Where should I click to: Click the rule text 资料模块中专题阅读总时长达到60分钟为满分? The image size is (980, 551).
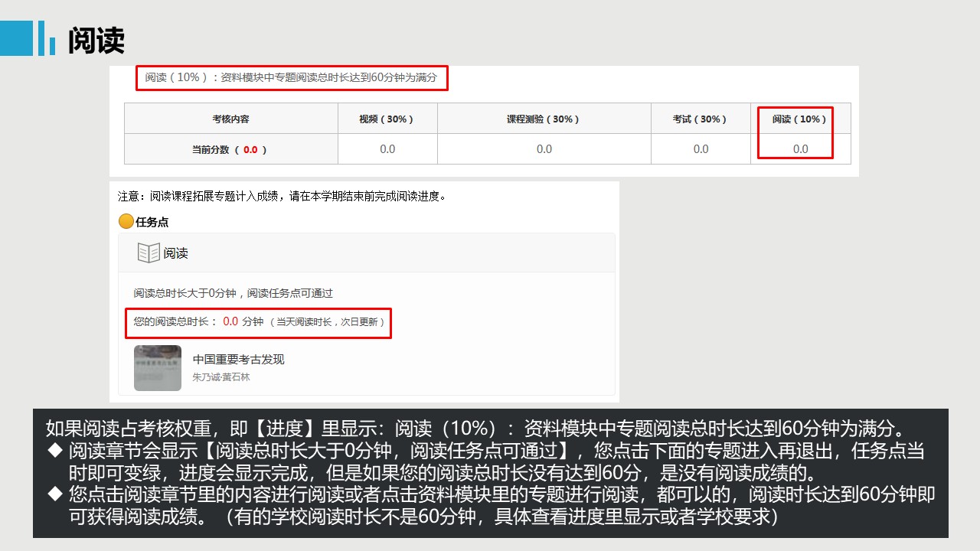(x=328, y=77)
